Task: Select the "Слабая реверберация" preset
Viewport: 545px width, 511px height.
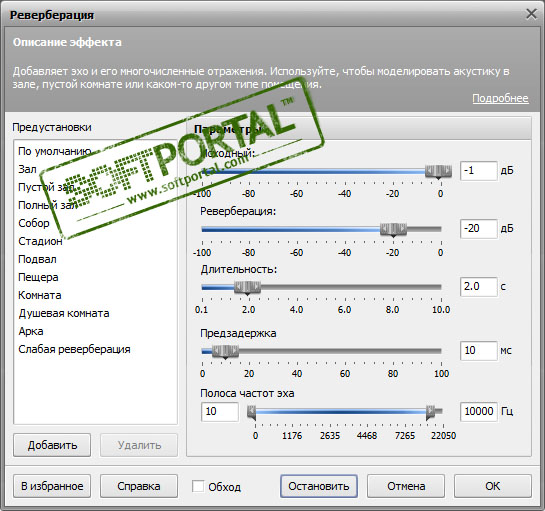Action: (x=74, y=349)
